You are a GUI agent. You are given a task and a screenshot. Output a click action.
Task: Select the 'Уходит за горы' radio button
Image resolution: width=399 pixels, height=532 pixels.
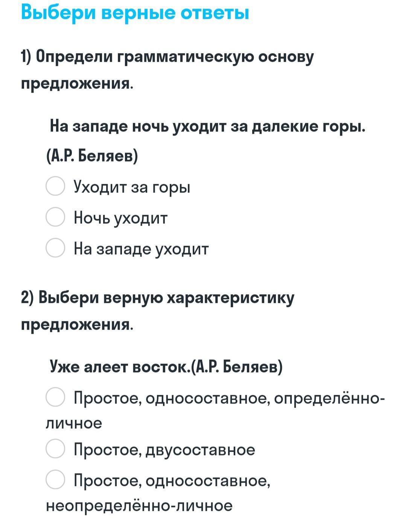(x=55, y=186)
